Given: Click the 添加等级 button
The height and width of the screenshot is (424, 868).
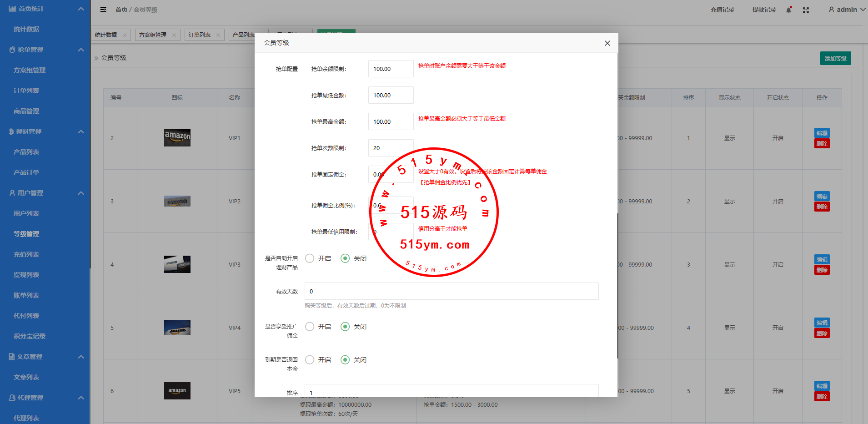Looking at the screenshot, I should pos(835,58).
